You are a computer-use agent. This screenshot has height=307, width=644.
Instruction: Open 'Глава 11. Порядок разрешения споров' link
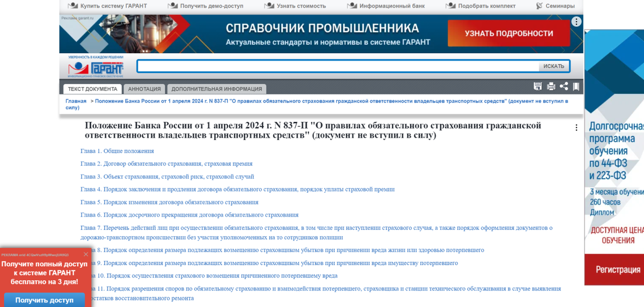tap(320, 293)
